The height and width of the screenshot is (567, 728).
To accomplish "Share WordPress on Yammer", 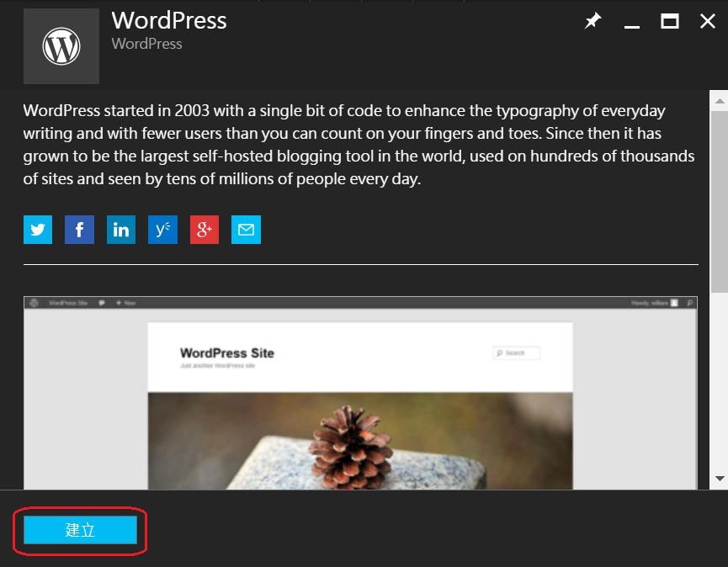I will (162, 229).
